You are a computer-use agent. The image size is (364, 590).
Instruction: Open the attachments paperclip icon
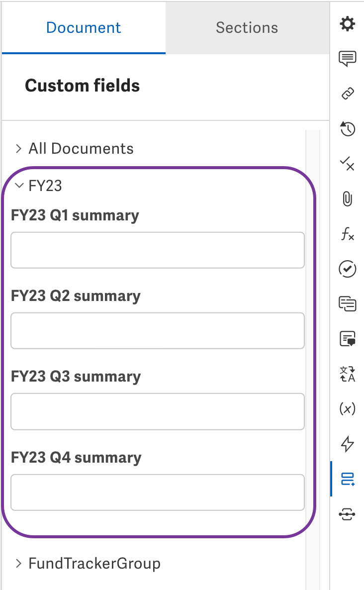[x=348, y=198]
